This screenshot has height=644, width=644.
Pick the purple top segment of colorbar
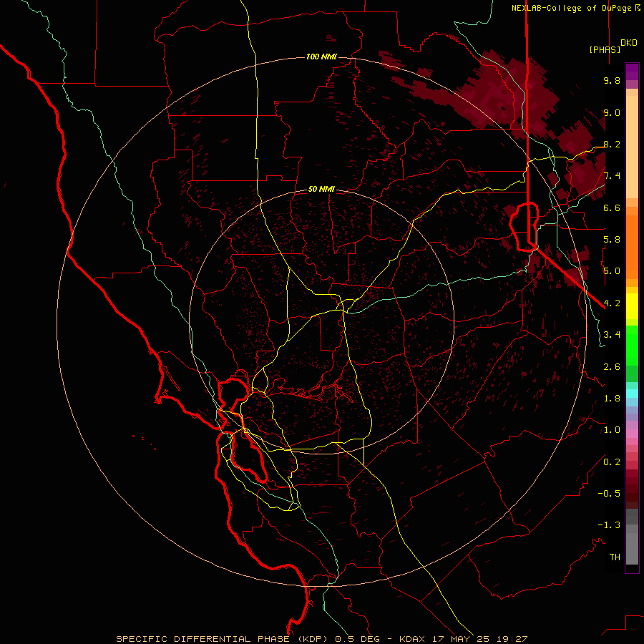[x=632, y=72]
